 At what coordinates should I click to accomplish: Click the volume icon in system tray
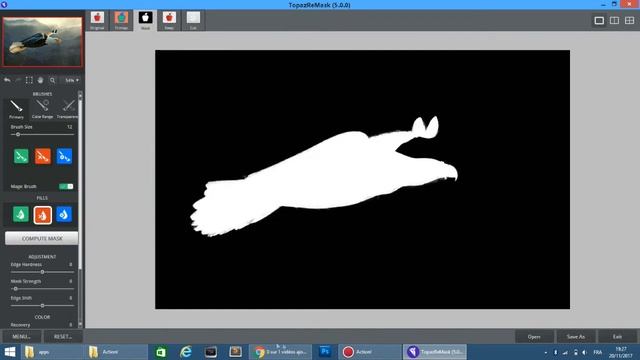(x=584, y=352)
